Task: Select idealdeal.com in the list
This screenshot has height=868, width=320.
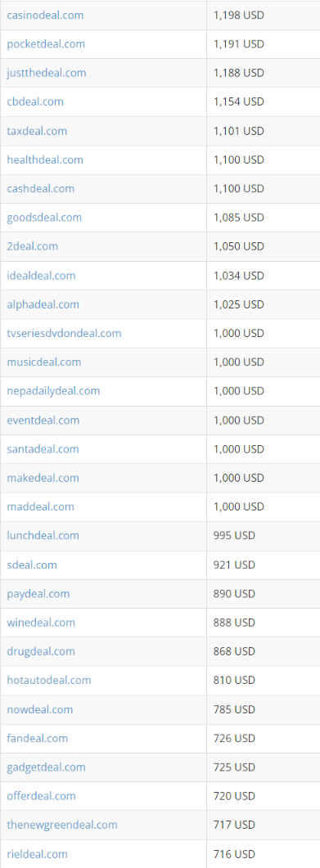Action: pos(41,275)
